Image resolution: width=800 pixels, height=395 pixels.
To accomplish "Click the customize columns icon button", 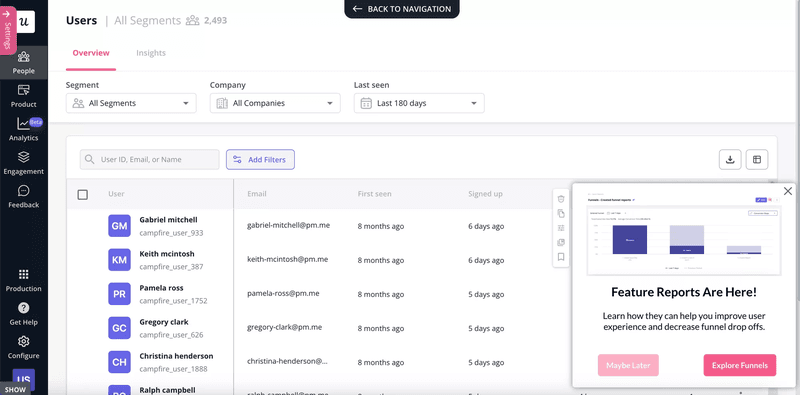I will (x=757, y=159).
